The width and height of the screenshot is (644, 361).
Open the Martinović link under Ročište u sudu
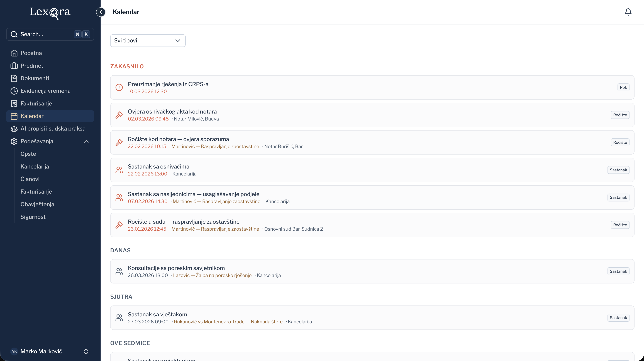[x=215, y=229]
